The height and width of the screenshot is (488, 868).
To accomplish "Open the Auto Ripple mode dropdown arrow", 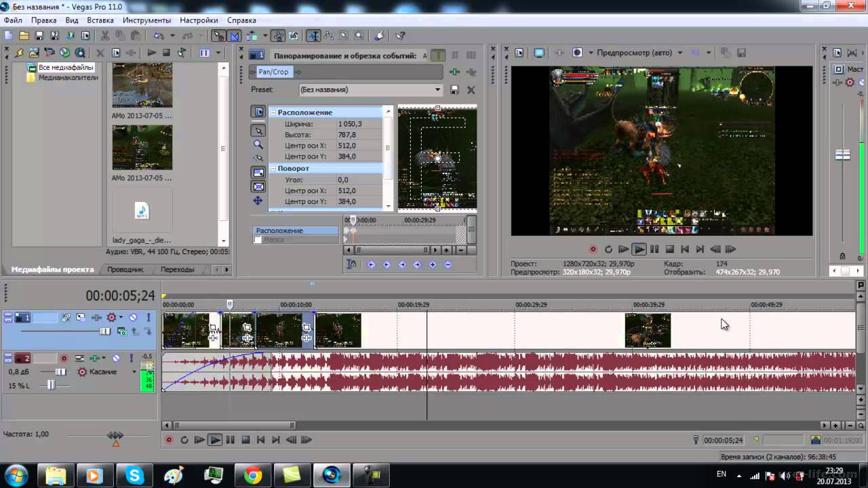I will [264, 36].
